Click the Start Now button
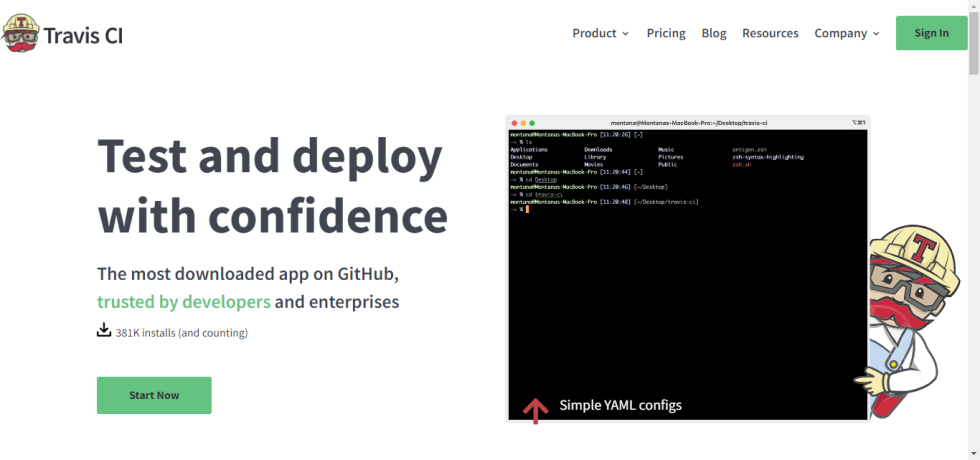The image size is (980, 460). pos(154,395)
